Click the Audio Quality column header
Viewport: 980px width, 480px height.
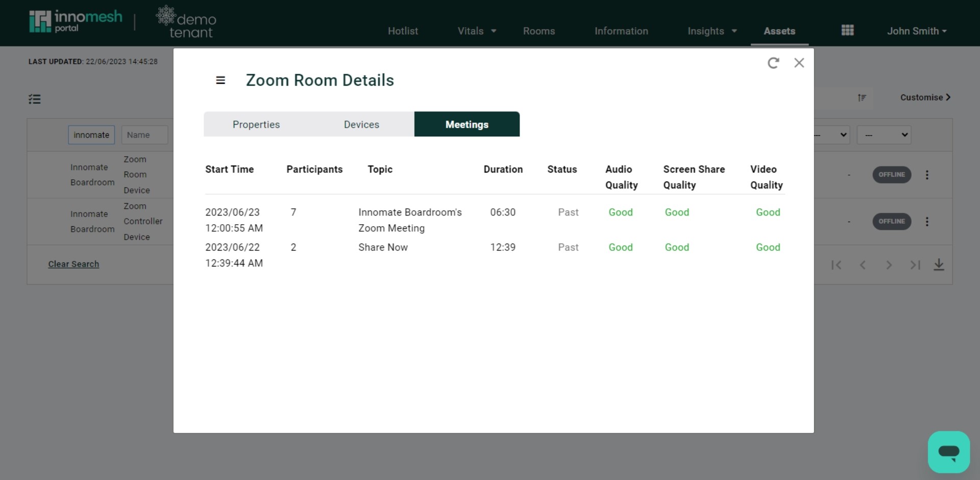click(x=622, y=177)
